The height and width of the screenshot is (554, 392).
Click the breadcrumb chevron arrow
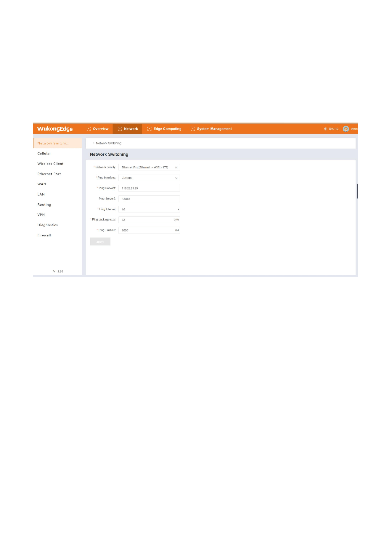pos(94,143)
